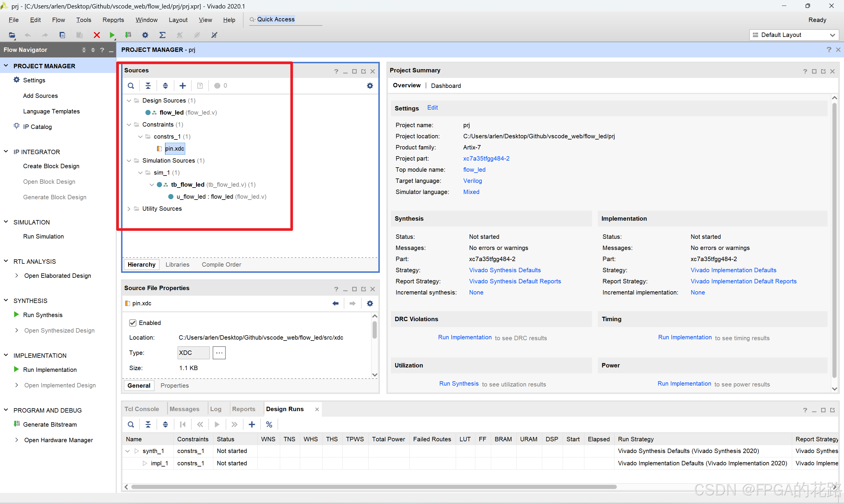844x504 pixels.
Task: Expand the Utility Sources folder
Action: pos(129,209)
